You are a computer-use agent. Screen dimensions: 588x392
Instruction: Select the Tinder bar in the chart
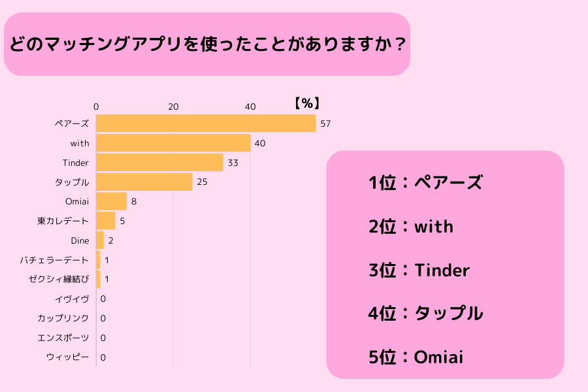point(159,163)
